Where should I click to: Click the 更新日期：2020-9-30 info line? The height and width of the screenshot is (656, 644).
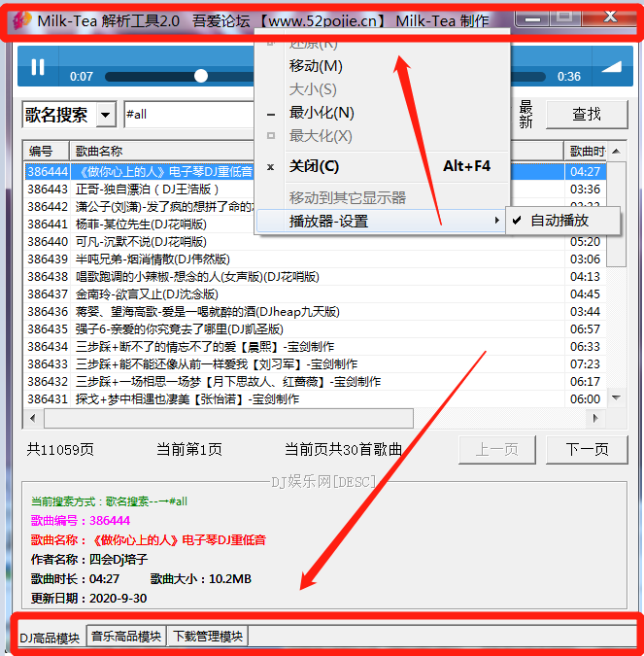(88, 599)
